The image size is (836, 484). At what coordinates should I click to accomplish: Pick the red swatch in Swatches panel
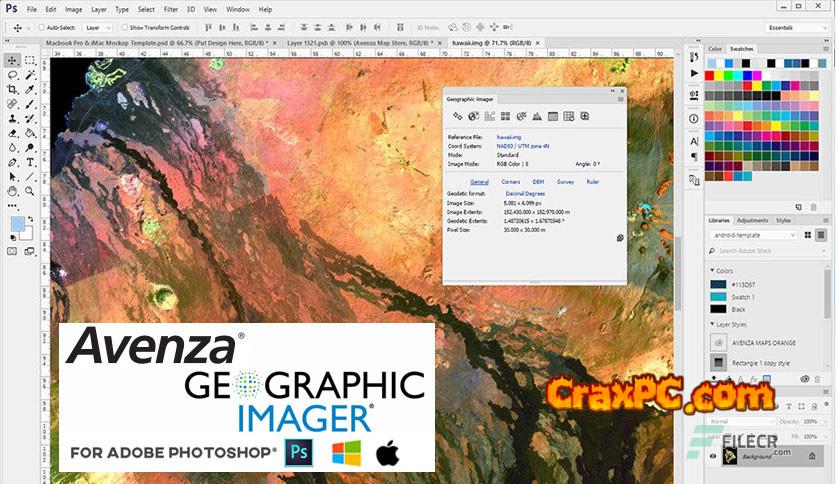(x=711, y=75)
